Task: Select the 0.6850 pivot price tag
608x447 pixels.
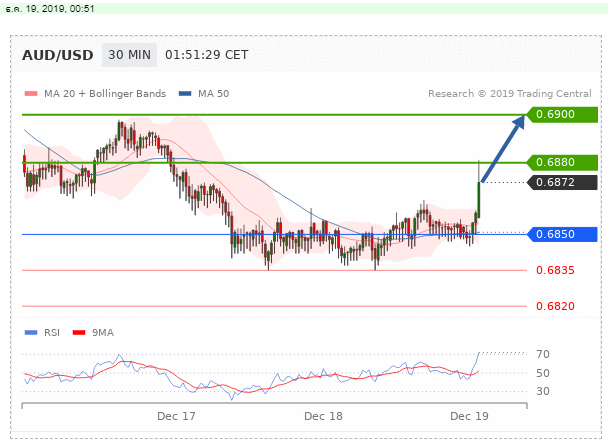Action: [x=562, y=234]
